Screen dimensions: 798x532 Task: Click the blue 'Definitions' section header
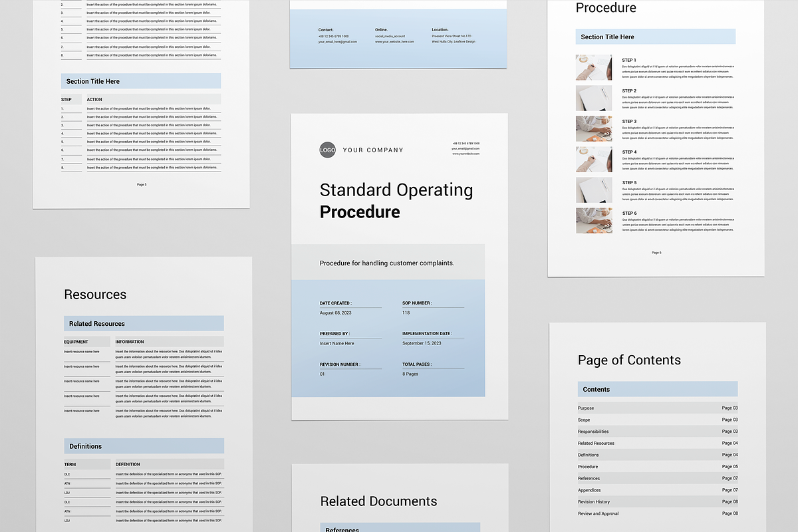(144, 446)
